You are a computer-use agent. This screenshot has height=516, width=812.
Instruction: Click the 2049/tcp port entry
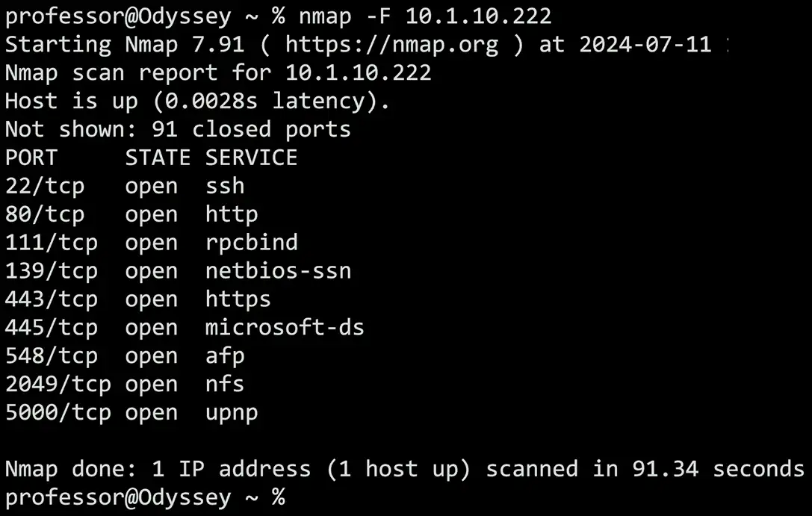point(58,385)
